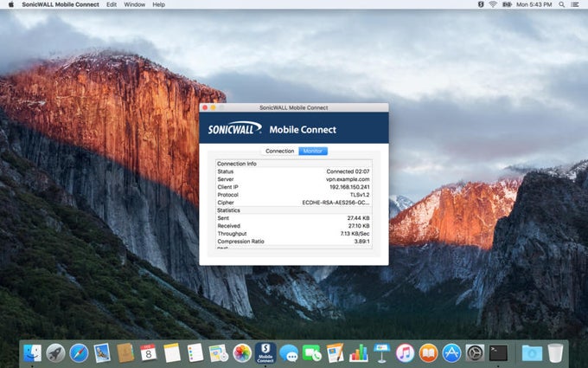The height and width of the screenshot is (368, 588).
Task: Open Contacts book icon in dock
Action: pos(125,353)
